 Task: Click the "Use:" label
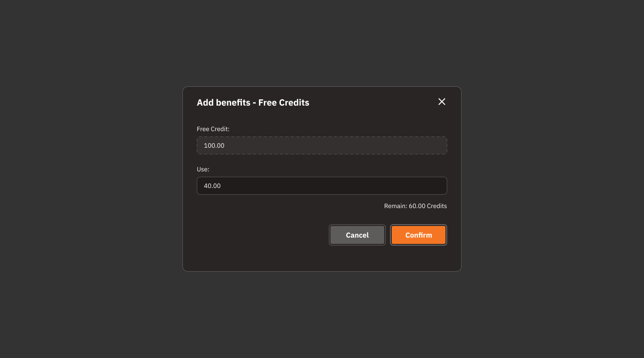coord(203,169)
